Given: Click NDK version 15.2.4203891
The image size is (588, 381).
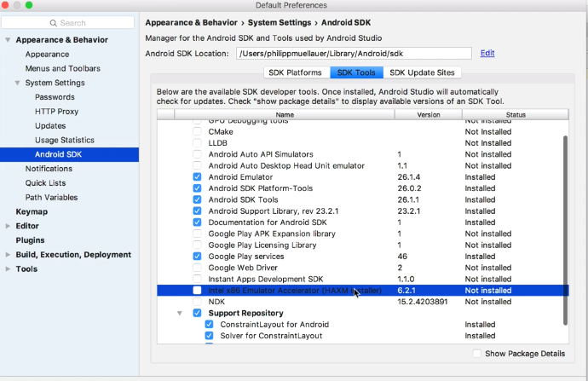Looking at the screenshot, I should pyautogui.click(x=422, y=302).
